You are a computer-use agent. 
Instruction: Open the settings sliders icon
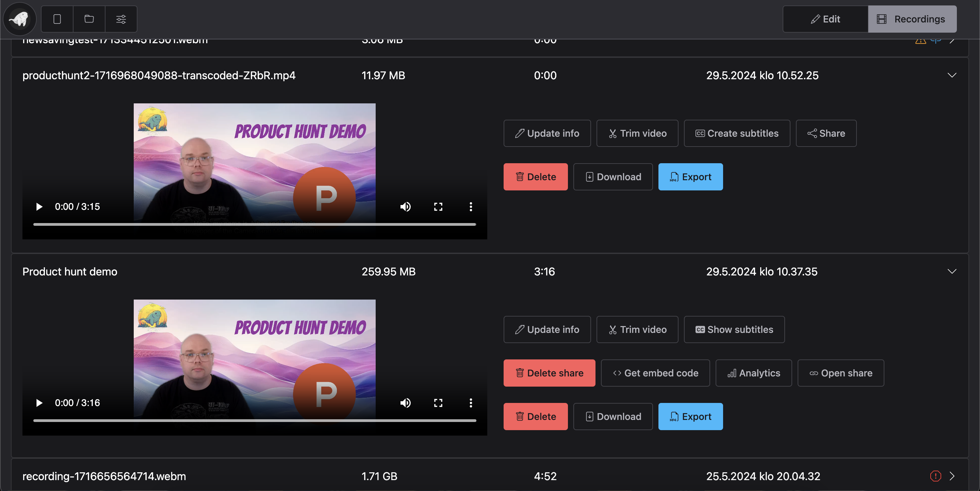121,19
